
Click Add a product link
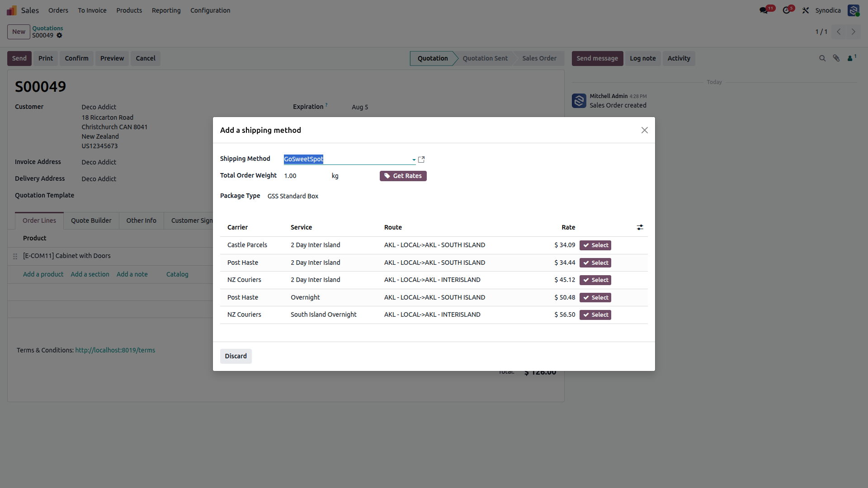(43, 274)
